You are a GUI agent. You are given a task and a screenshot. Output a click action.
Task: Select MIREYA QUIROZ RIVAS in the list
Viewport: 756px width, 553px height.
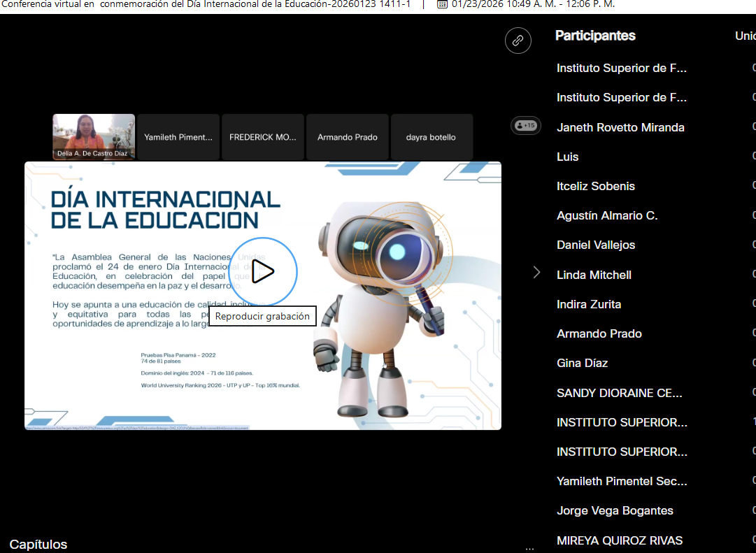(x=620, y=540)
